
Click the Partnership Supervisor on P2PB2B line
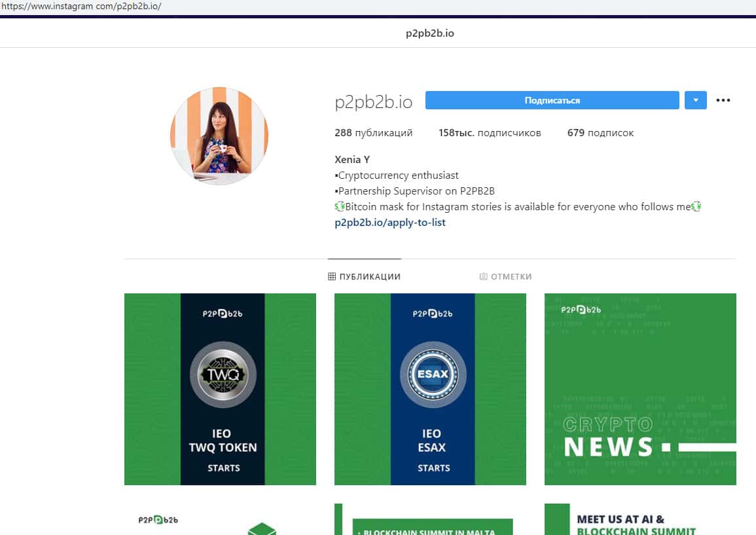click(x=414, y=191)
